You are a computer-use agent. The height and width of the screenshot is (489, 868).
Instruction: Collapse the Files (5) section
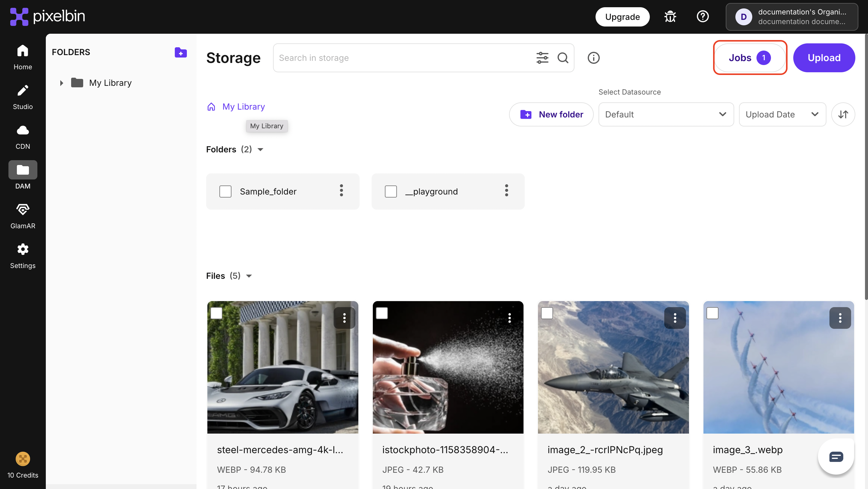click(x=249, y=276)
